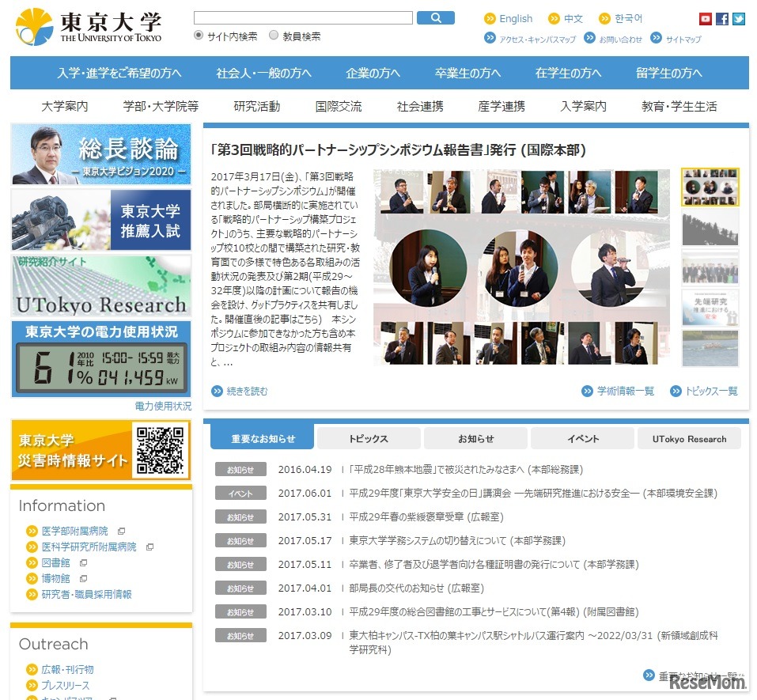Switch language to English

(x=516, y=19)
